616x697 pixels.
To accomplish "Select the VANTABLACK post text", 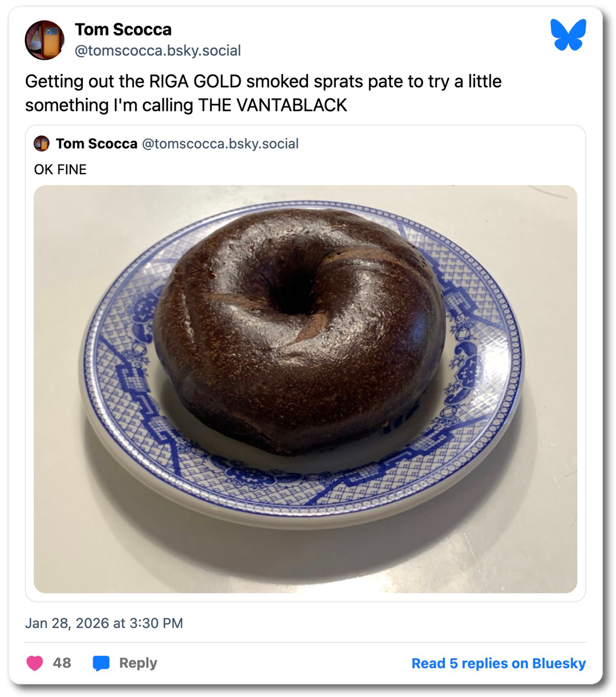I will point(263,93).
